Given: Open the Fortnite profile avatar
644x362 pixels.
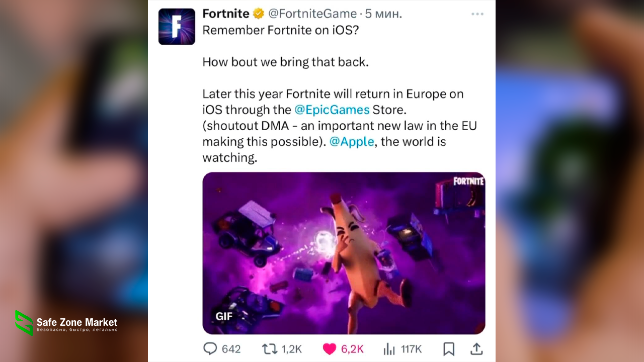Looking at the screenshot, I should point(177,27).
